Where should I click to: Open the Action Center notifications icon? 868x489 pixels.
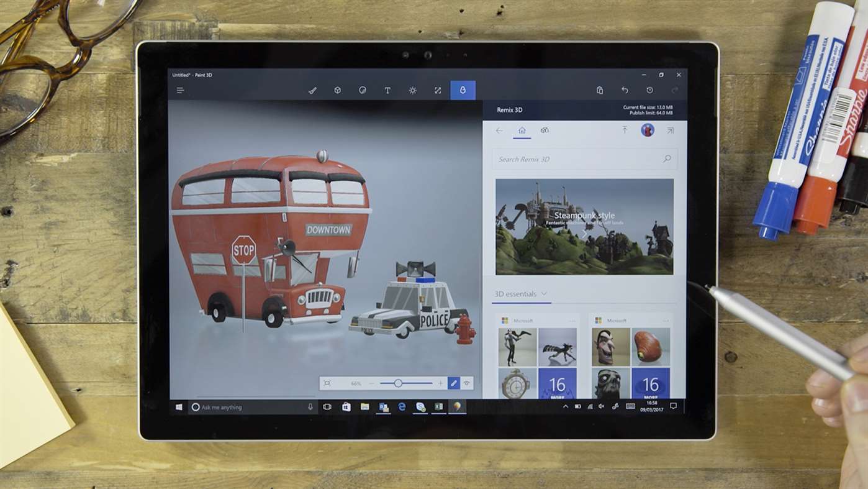click(673, 406)
